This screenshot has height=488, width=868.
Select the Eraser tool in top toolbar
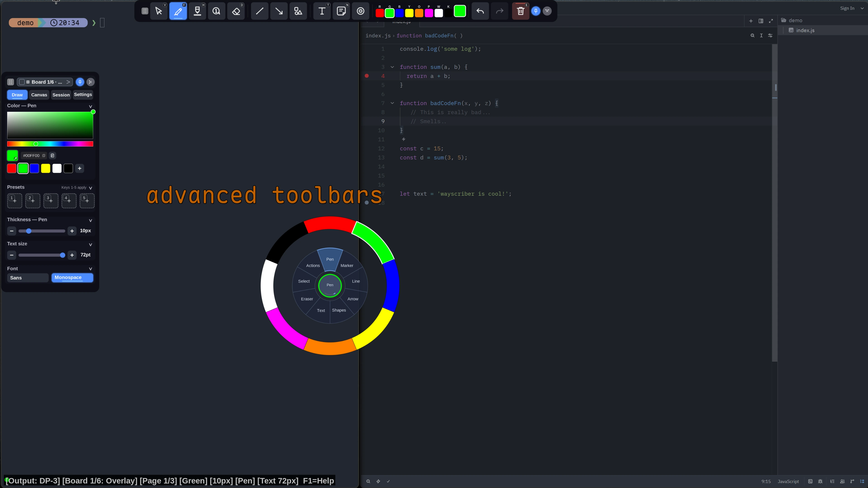click(236, 11)
